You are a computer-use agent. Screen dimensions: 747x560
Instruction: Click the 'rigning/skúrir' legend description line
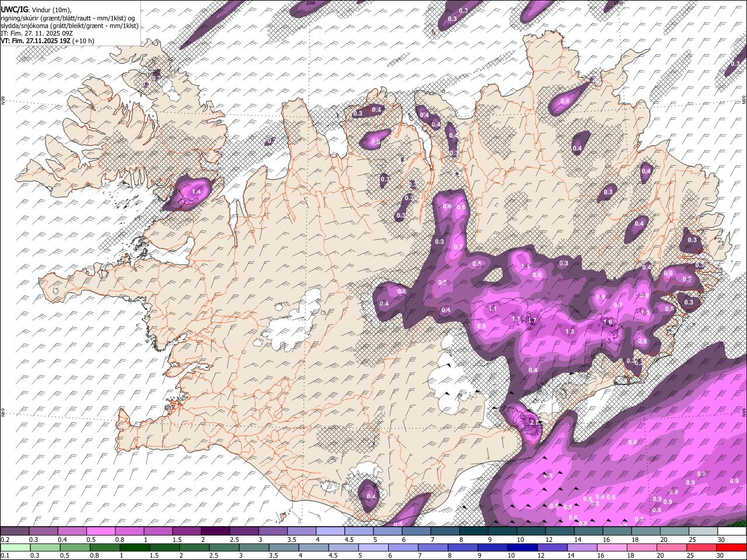(x=68, y=17)
